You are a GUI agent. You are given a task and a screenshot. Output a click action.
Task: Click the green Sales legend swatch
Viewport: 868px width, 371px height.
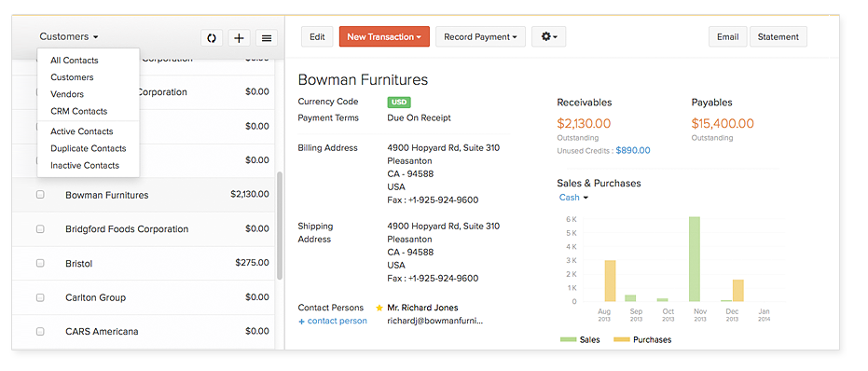click(x=568, y=339)
